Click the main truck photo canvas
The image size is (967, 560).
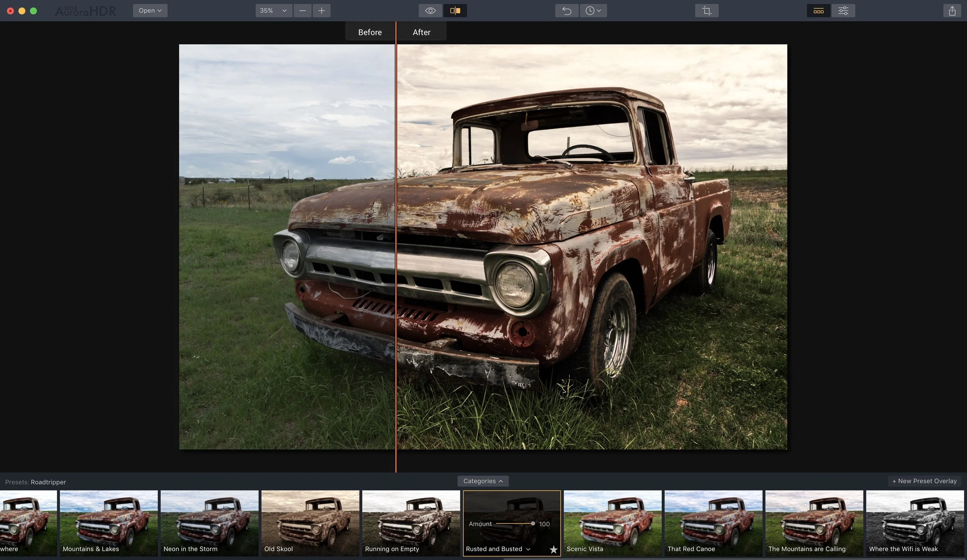pyautogui.click(x=483, y=247)
